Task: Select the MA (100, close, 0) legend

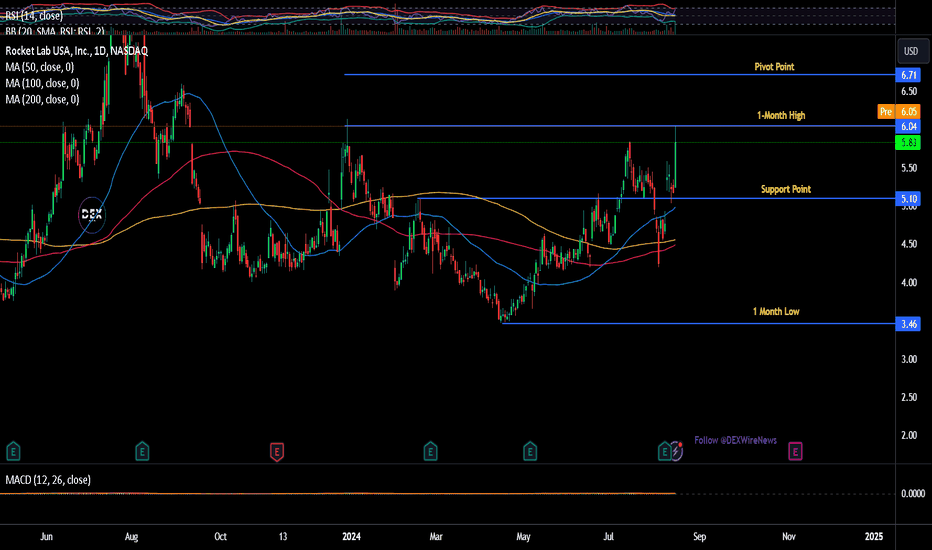Action: pyautogui.click(x=42, y=83)
